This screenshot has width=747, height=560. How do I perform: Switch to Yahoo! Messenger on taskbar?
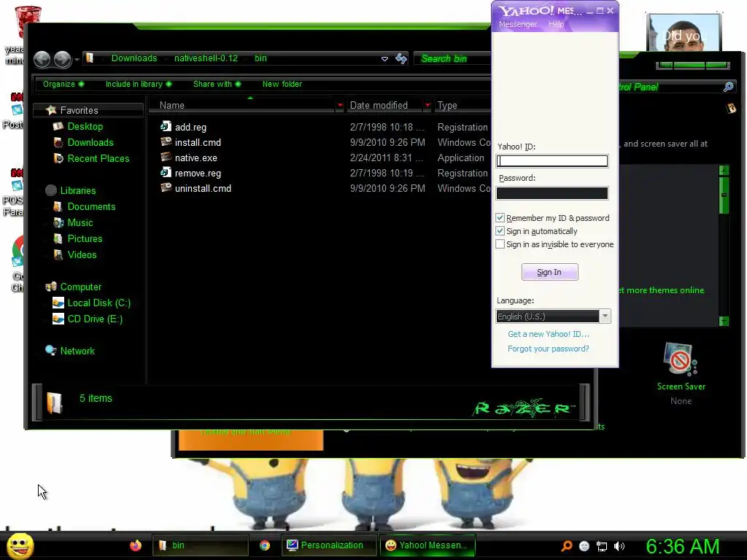tap(427, 545)
